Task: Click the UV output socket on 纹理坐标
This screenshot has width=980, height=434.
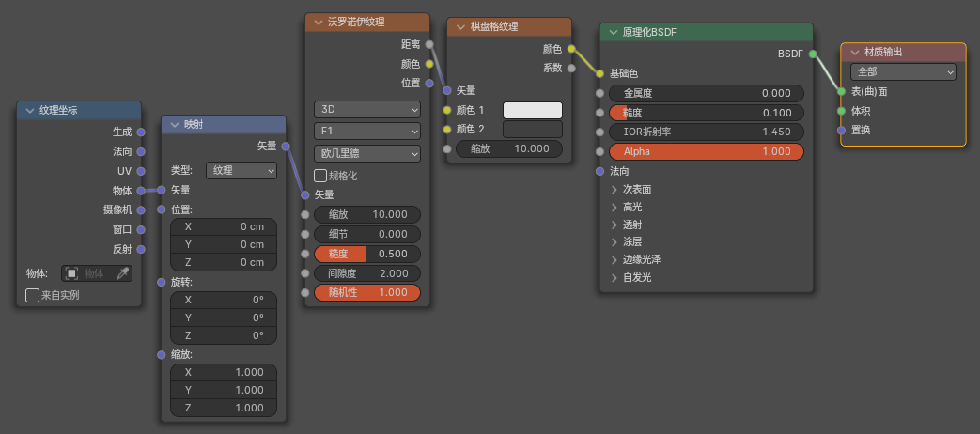Action: (x=141, y=171)
